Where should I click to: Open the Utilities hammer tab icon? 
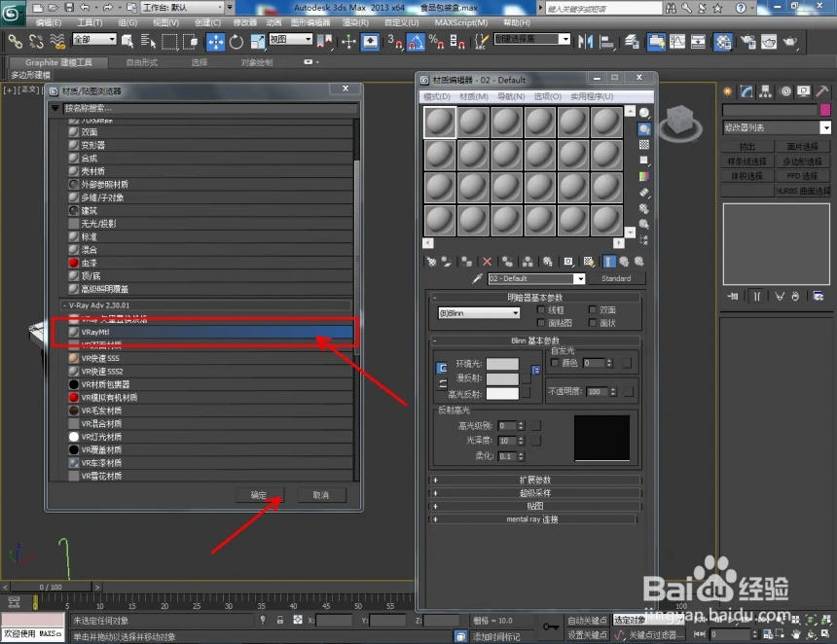coord(822,91)
